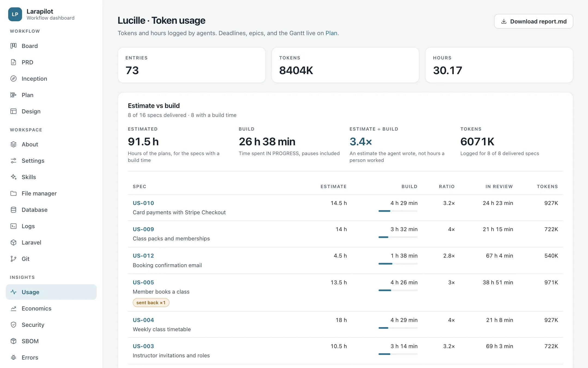
Task: Click the Errors bug icon
Action: coord(13,357)
